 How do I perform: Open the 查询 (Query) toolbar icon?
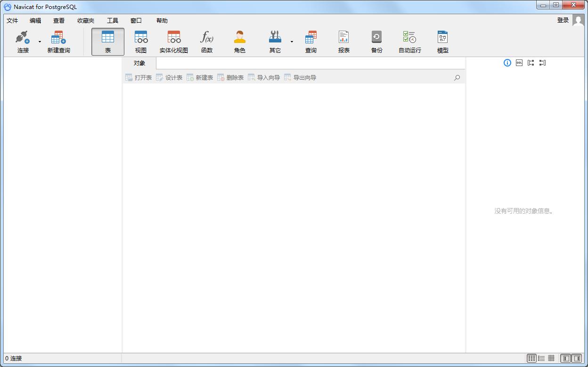[310, 42]
